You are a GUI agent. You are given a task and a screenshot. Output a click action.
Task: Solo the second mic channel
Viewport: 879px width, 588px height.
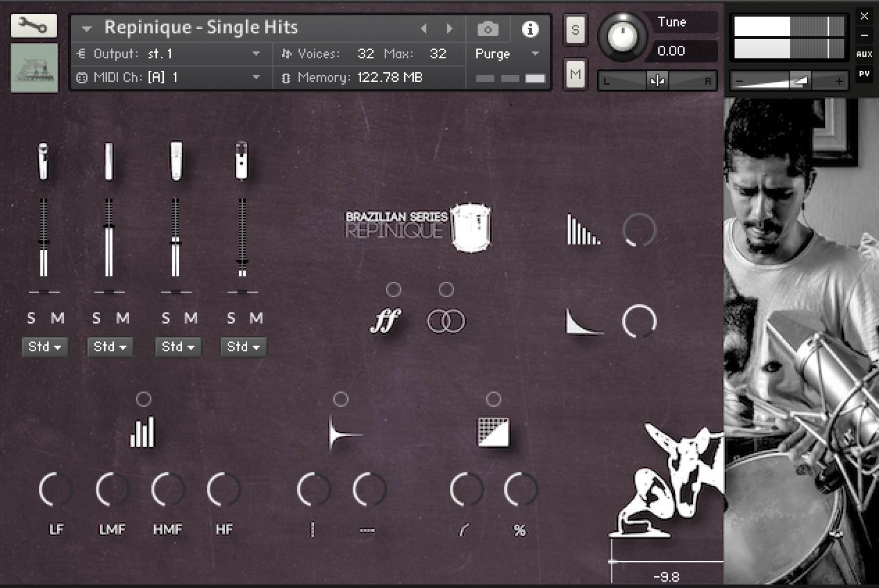(x=97, y=319)
